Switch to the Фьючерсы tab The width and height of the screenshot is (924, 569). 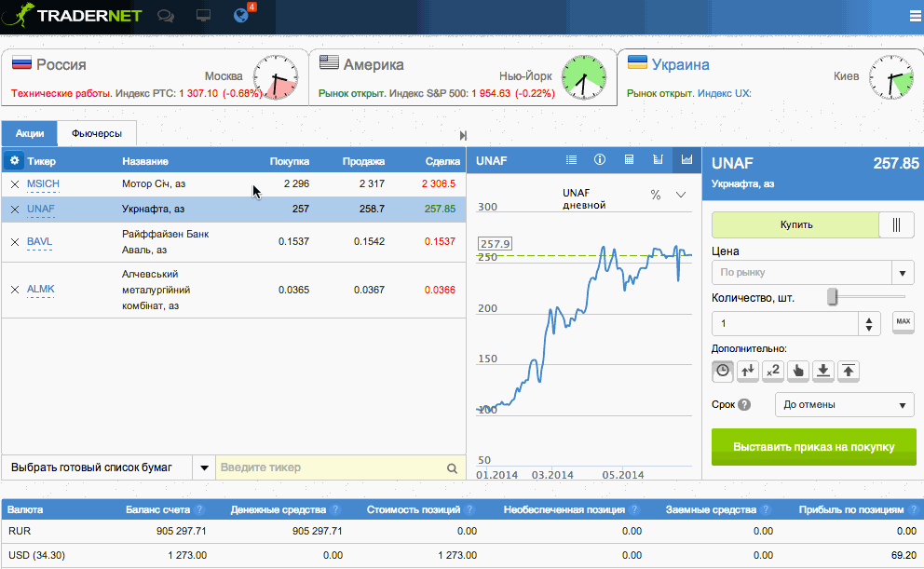tap(97, 133)
